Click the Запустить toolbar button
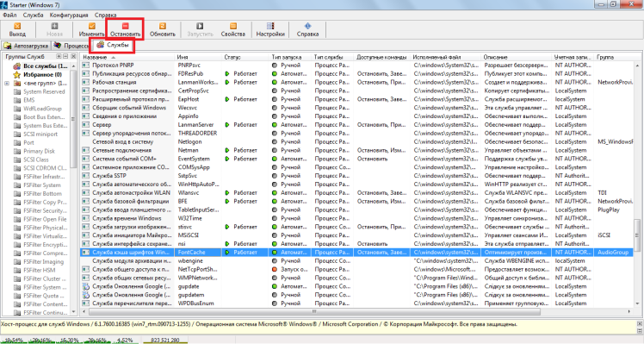 point(200,29)
